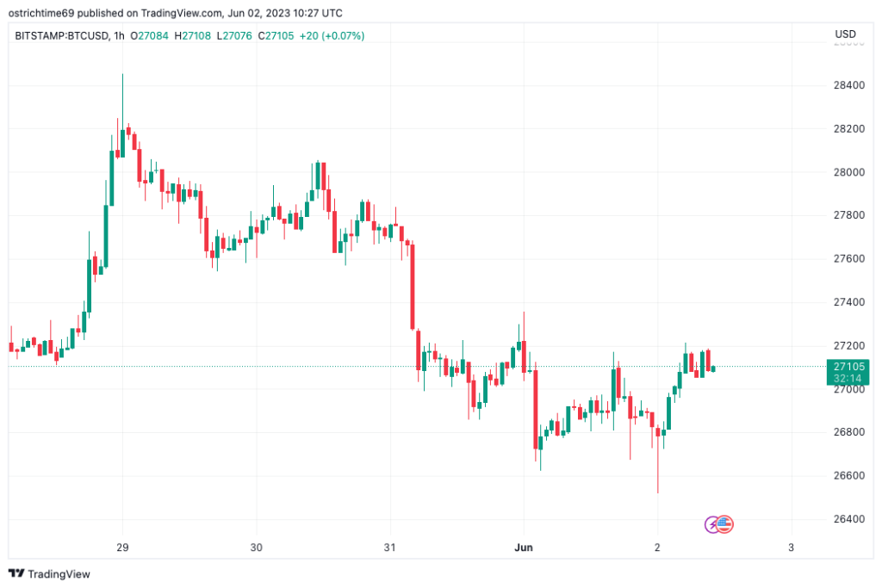Click the 28400 price scale label
Image resolution: width=882 pixels, height=588 pixels.
(846, 85)
